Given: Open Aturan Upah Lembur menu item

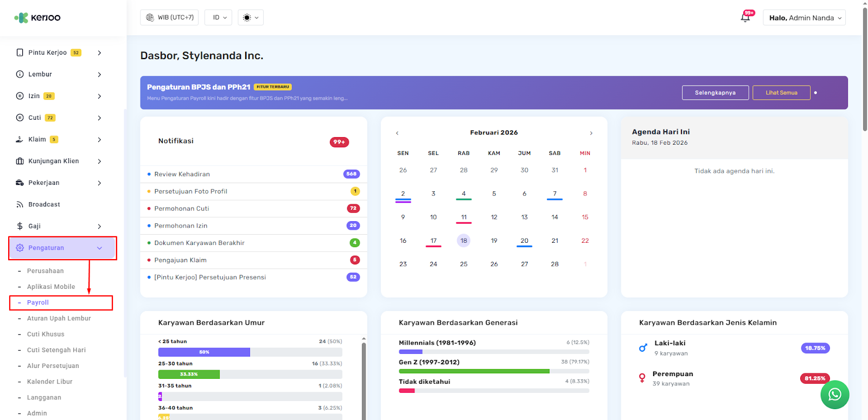Looking at the screenshot, I should (x=59, y=319).
